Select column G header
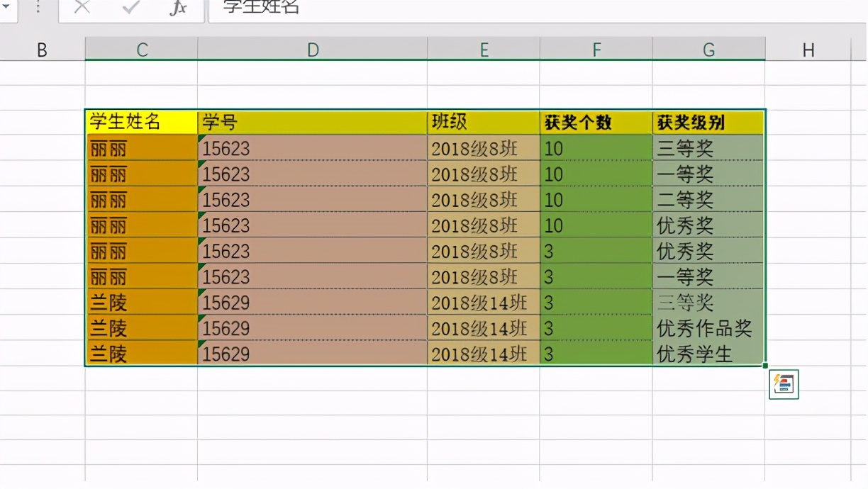This screenshot has width=868, height=489. (x=709, y=50)
